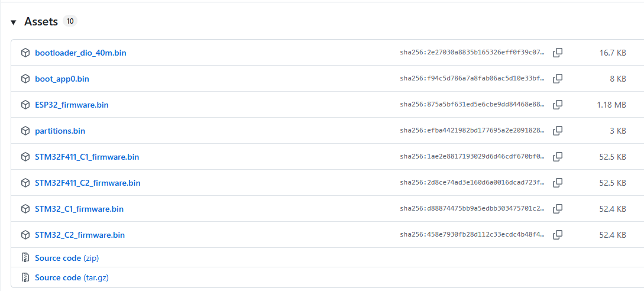Download Source code tar.gz archive

72,277
